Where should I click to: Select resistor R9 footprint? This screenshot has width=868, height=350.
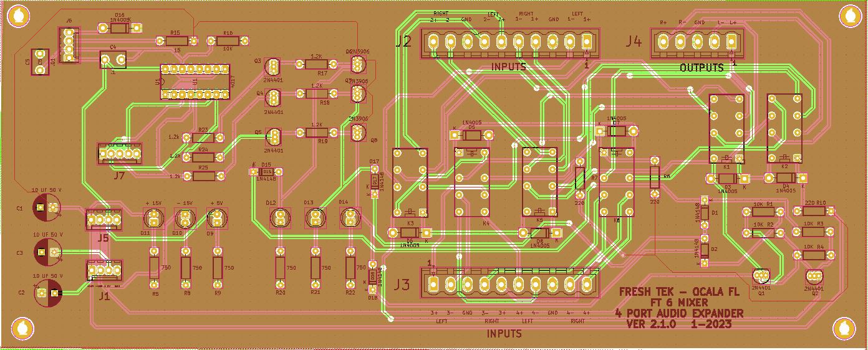point(218,268)
